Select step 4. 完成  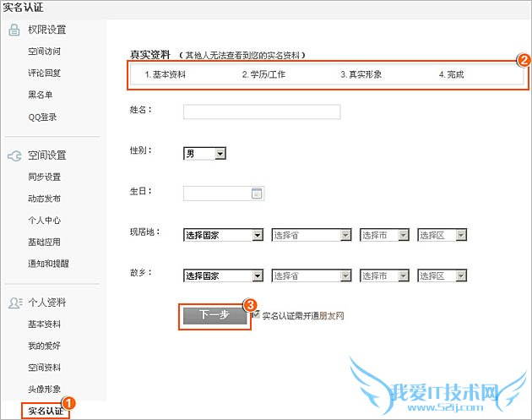point(451,74)
